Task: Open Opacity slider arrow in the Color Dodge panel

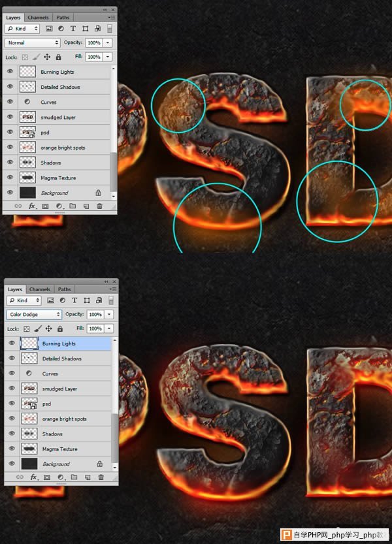Action: tap(109, 314)
